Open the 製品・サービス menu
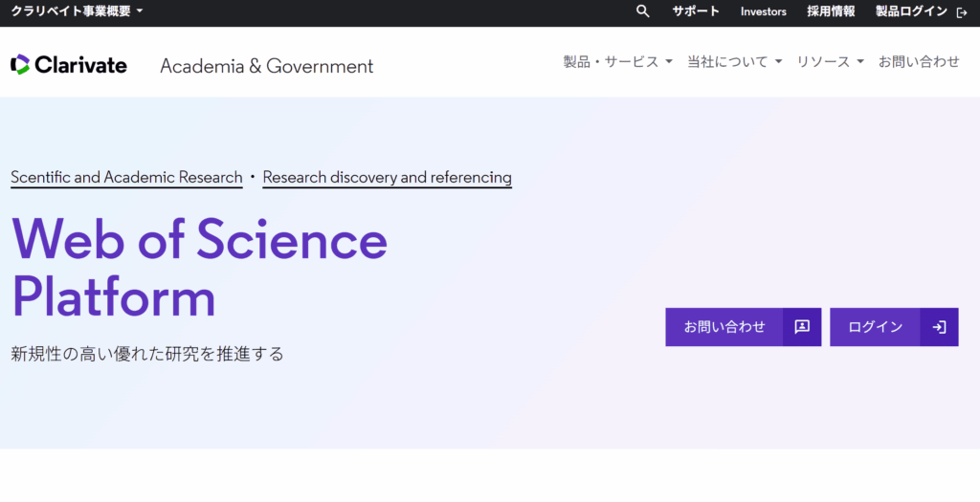Screen dimensions: 980x502 (x=617, y=62)
